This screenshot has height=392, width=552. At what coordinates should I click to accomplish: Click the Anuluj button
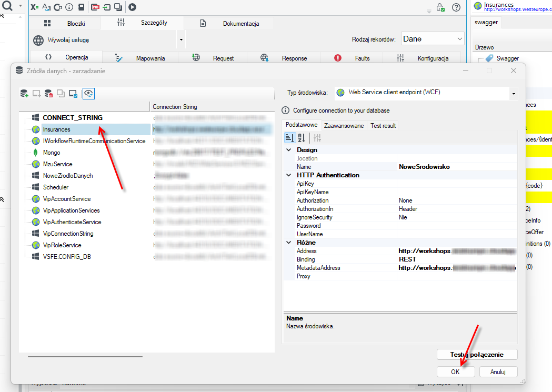[498, 372]
